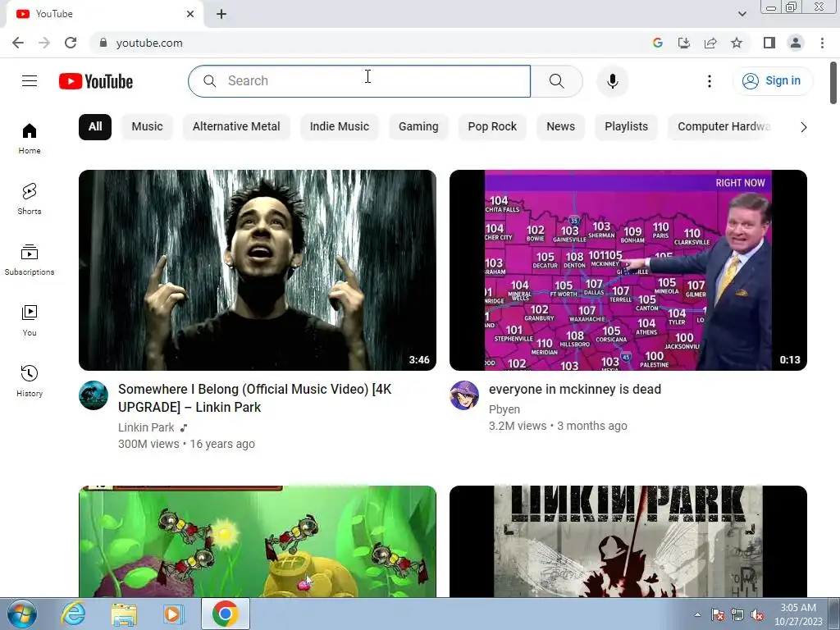Select the Gaming filter chip
840x630 pixels.
click(x=418, y=127)
